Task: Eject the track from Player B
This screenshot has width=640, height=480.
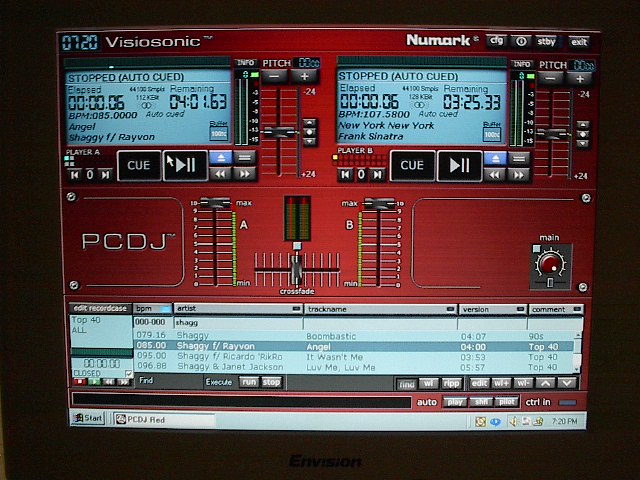Action: coord(495,158)
